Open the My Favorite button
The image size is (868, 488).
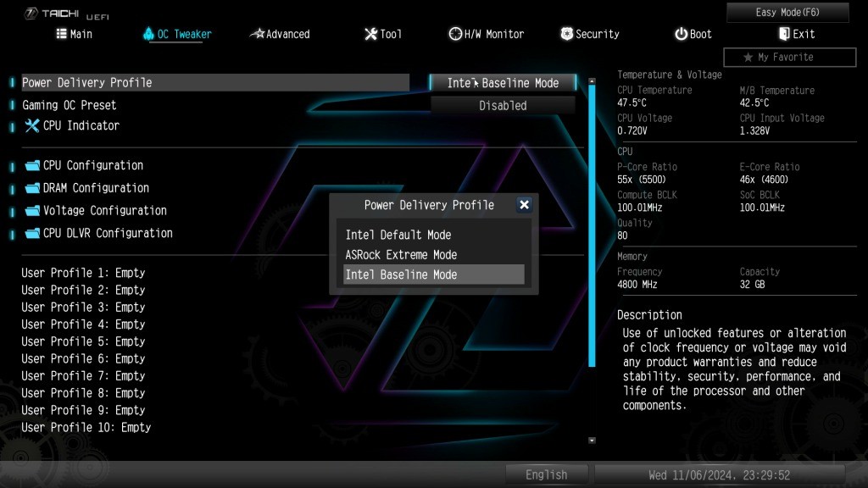pyautogui.click(x=789, y=57)
